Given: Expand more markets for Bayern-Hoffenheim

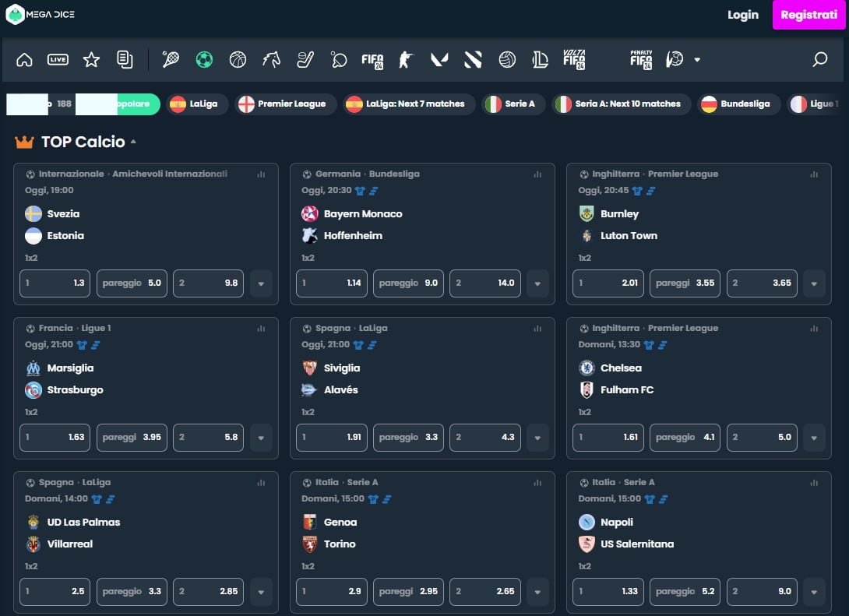Looking at the screenshot, I should [537, 283].
